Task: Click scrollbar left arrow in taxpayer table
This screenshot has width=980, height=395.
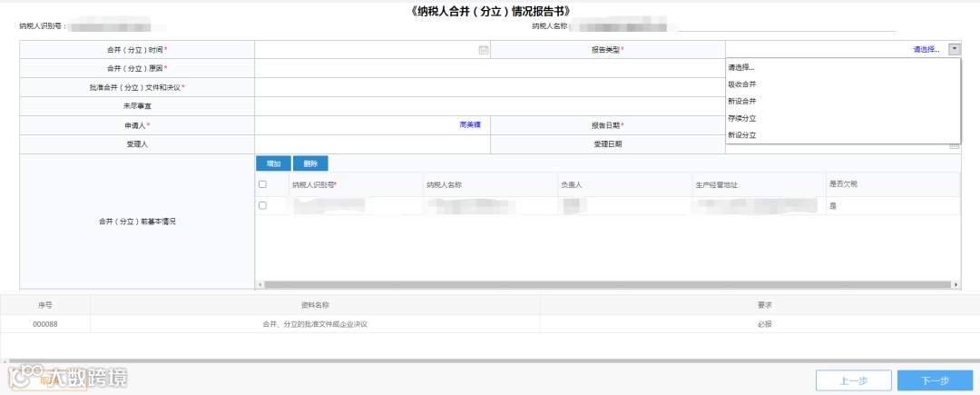Action: pos(260,284)
